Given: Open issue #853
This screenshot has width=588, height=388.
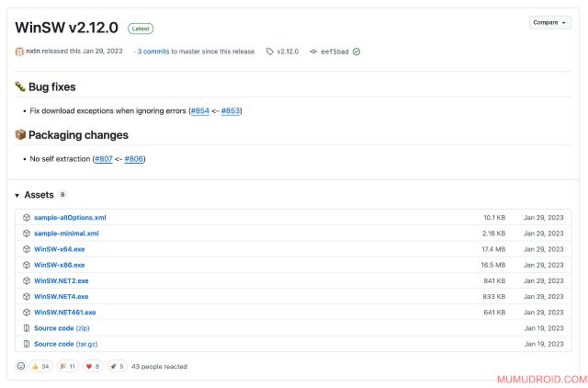Looking at the screenshot, I should [x=231, y=110].
